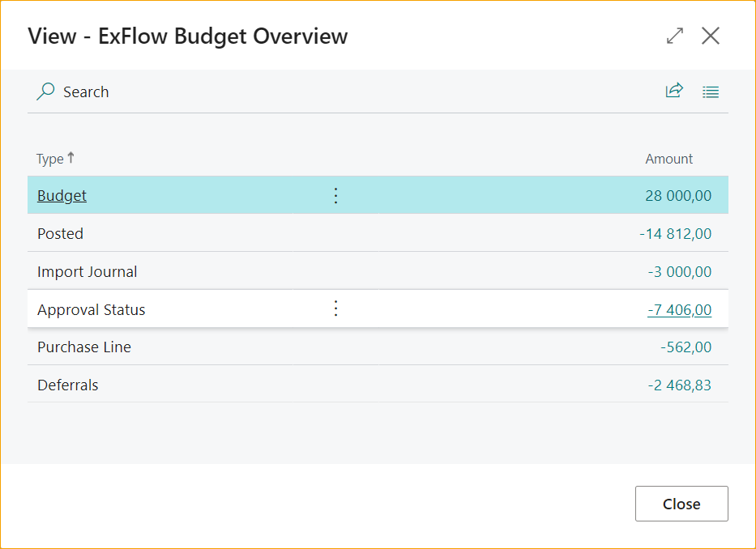
Task: Open the more options dots on the Budget row
Action: click(x=335, y=195)
